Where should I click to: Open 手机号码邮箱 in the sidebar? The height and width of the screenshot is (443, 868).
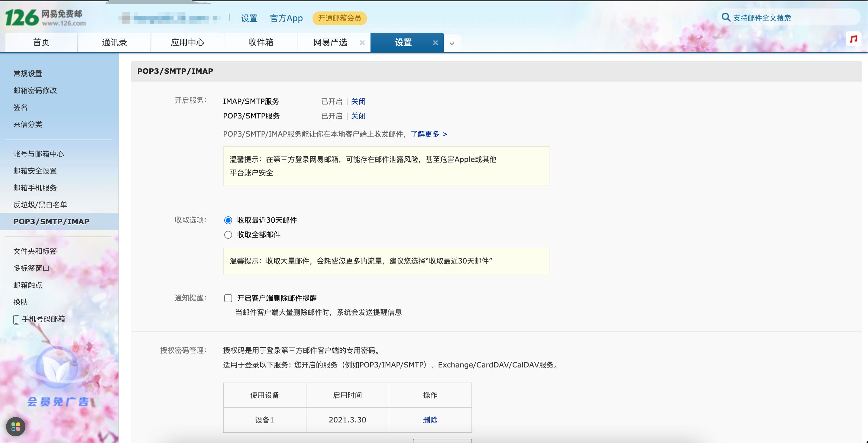[44, 319]
